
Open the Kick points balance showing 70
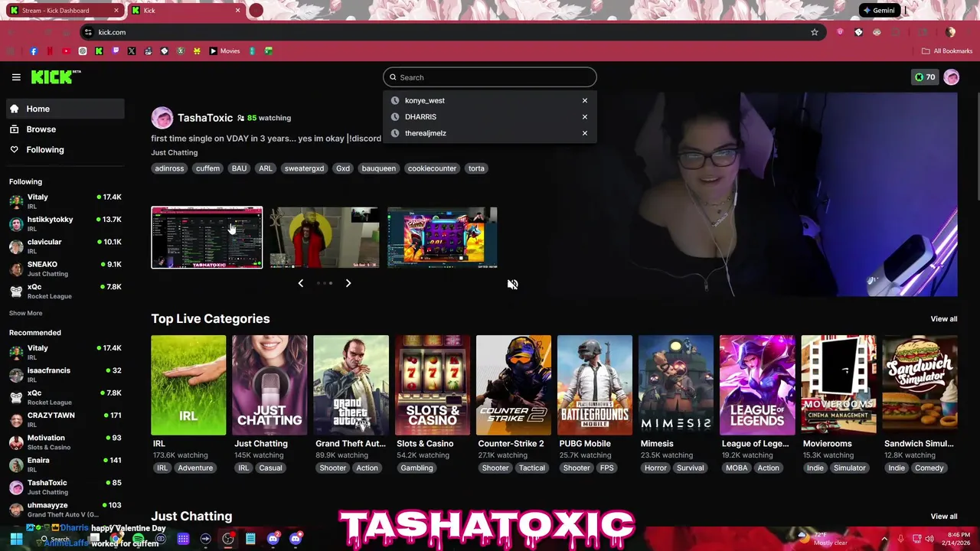(x=925, y=77)
